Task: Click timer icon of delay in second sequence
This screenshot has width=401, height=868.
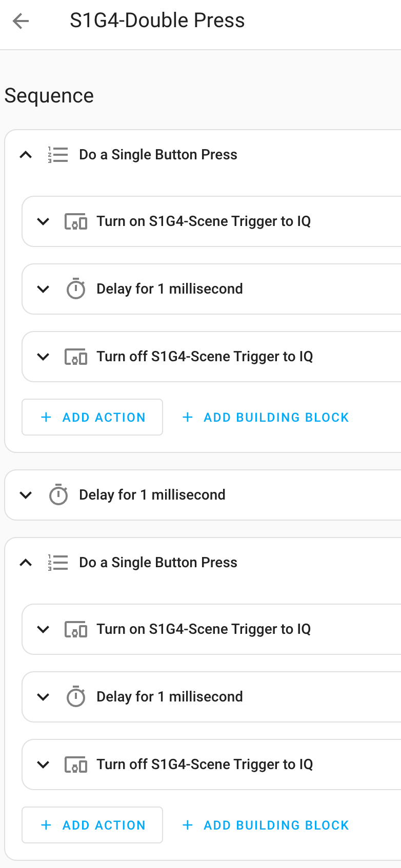Action: (x=76, y=696)
